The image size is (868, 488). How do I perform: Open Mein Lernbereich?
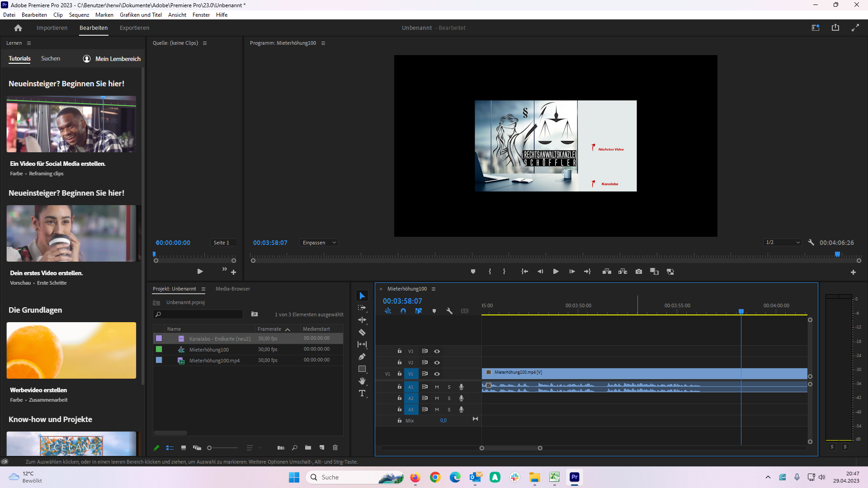pyautogui.click(x=111, y=59)
